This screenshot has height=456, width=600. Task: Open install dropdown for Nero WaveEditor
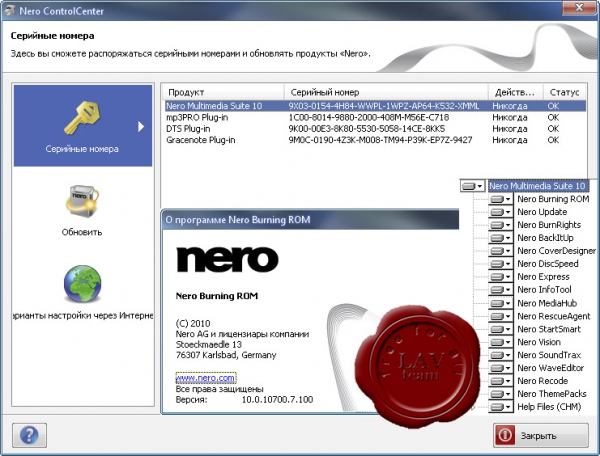click(501, 368)
